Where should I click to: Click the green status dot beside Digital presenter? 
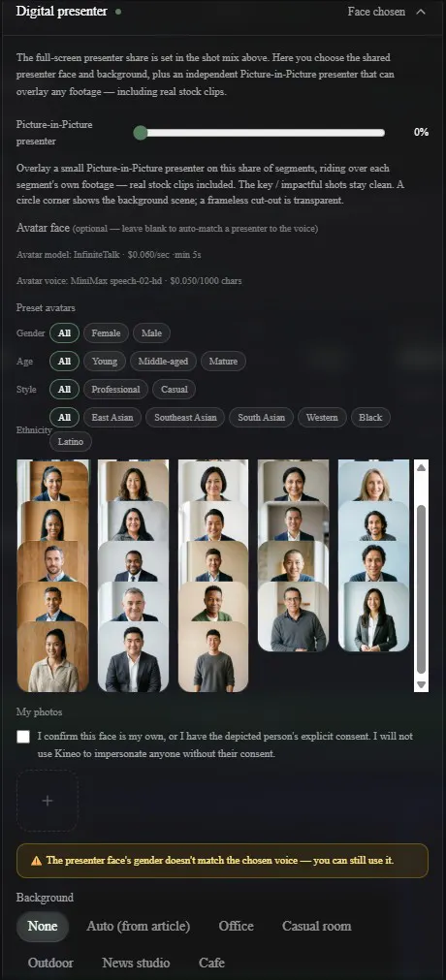click(x=118, y=12)
